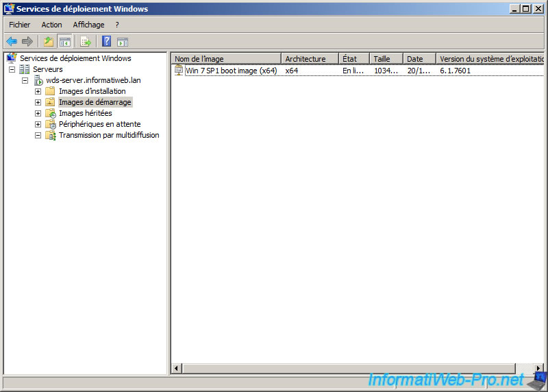
Task: Click the Périphériques en attente folder icon
Action: (51, 124)
